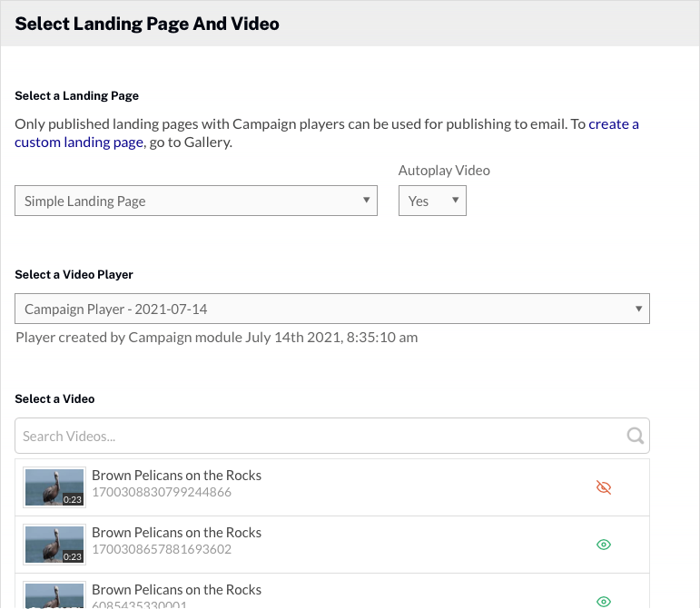Click the third Brown Pelicans on the Rocks title

[x=176, y=590]
